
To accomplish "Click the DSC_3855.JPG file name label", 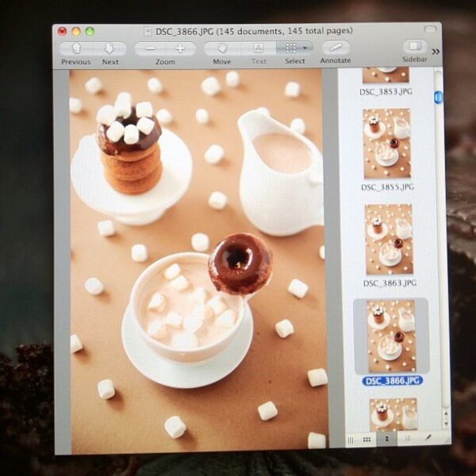I will tap(387, 187).
